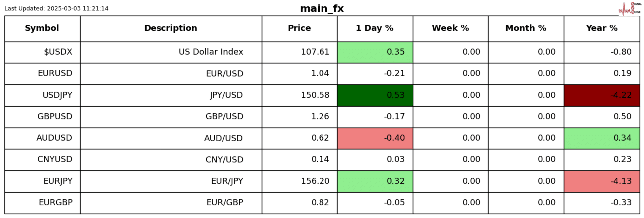Click the Price column header
The width and height of the screenshot is (644, 218).
tap(299, 29)
